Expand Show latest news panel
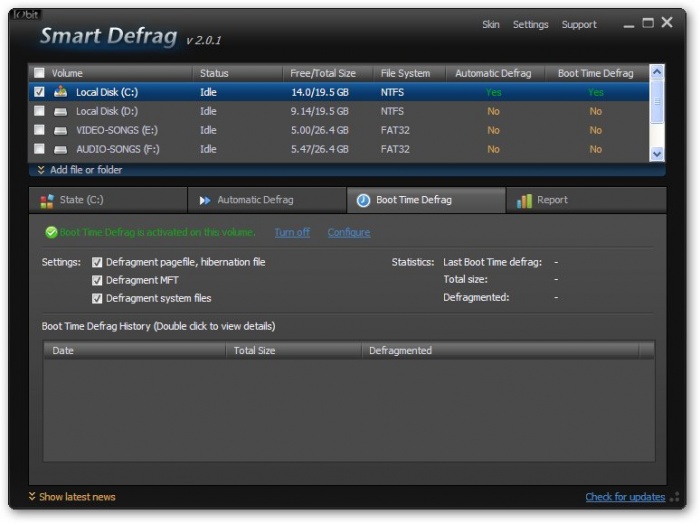The image size is (700, 523). tap(72, 497)
